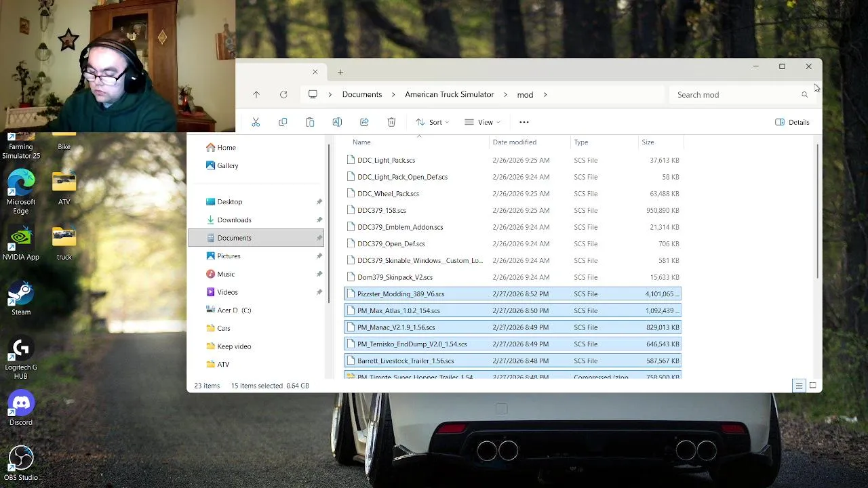Unpin Downloads using its pin icon
The width and height of the screenshot is (868, 488).
pos(319,220)
